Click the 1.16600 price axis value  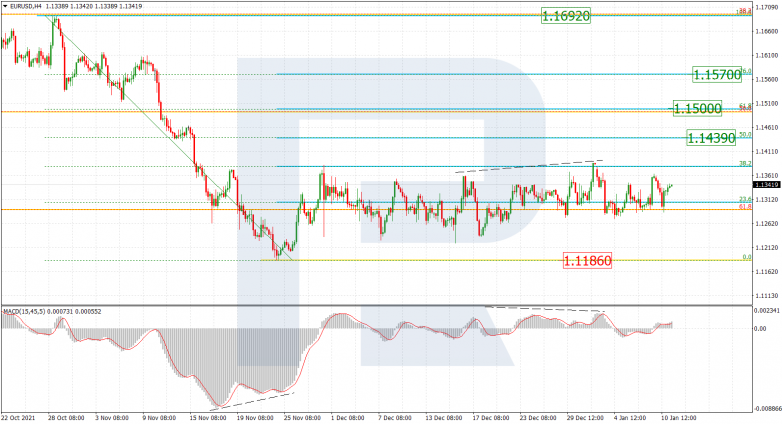[x=767, y=31]
